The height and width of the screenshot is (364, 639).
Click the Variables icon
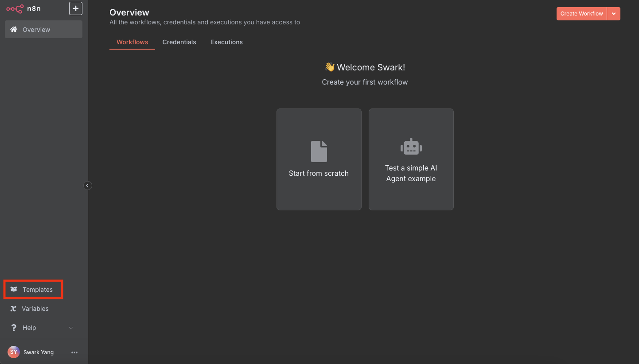(x=13, y=309)
